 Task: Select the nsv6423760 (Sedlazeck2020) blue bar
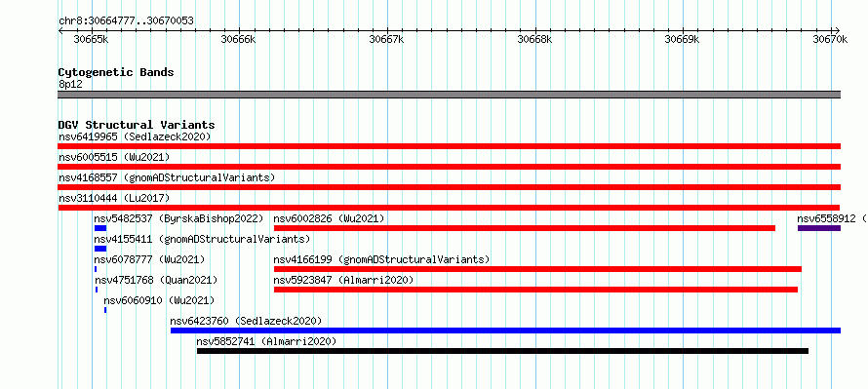click(x=505, y=331)
